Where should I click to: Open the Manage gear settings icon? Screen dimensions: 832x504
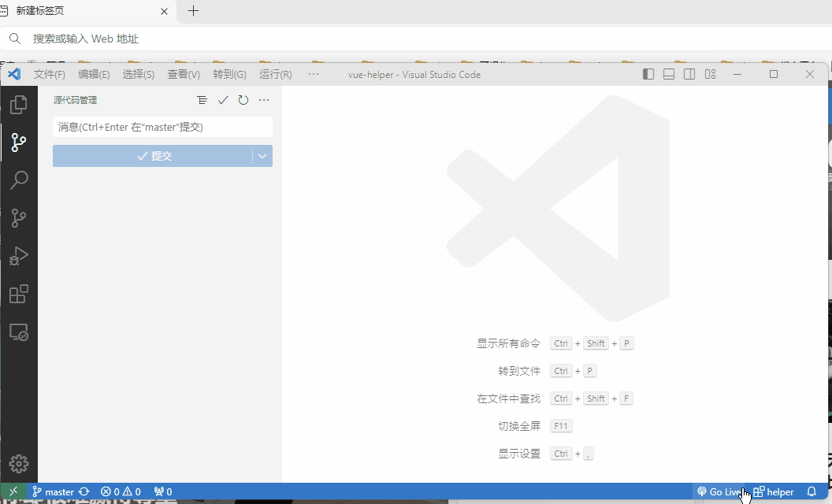[x=19, y=463]
